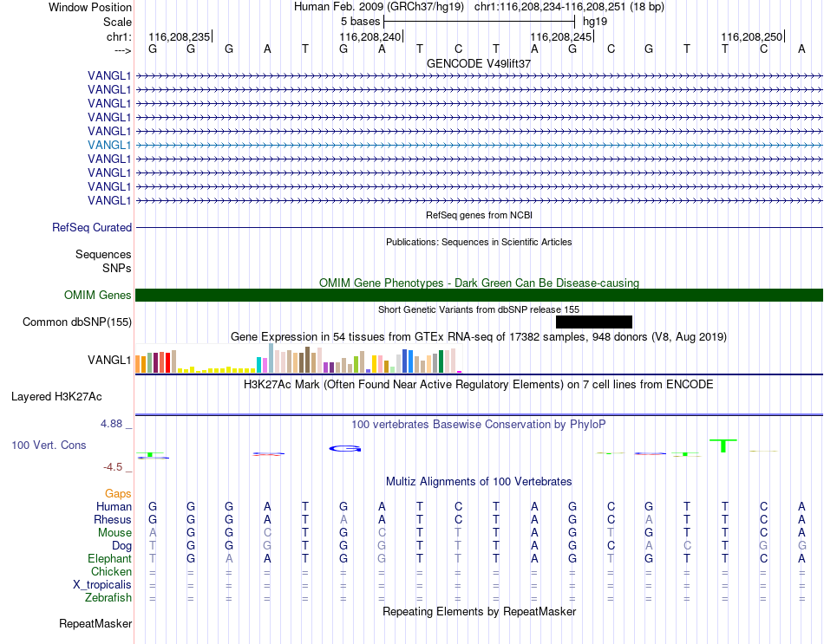Open Publications: Sequences in Scientific Articles title

[479, 242]
